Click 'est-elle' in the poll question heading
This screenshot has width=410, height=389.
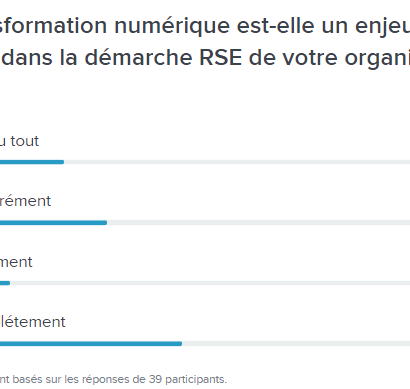point(275,26)
